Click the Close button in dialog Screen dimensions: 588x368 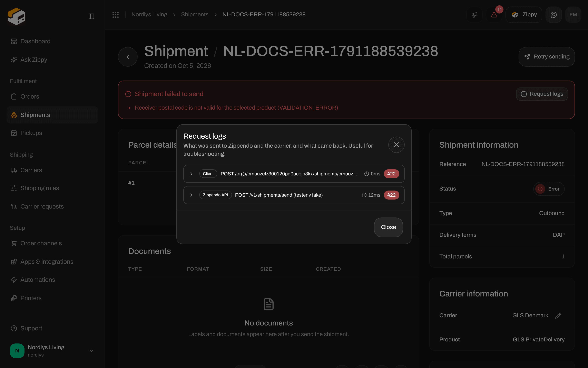tap(388, 227)
